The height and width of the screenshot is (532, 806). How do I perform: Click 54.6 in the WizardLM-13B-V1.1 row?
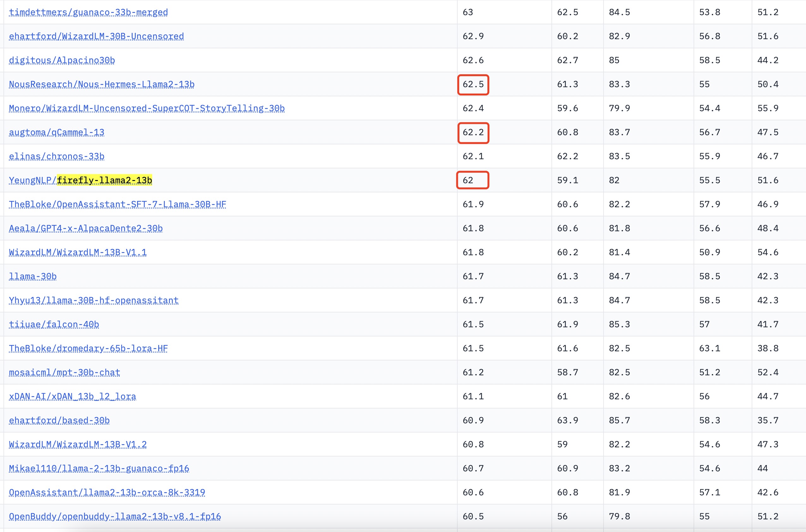coord(768,252)
